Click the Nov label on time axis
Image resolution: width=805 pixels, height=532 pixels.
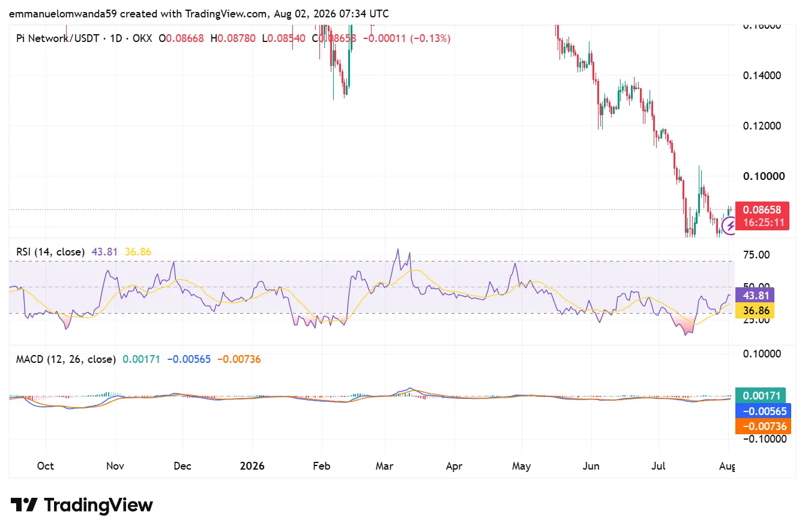pyautogui.click(x=115, y=466)
